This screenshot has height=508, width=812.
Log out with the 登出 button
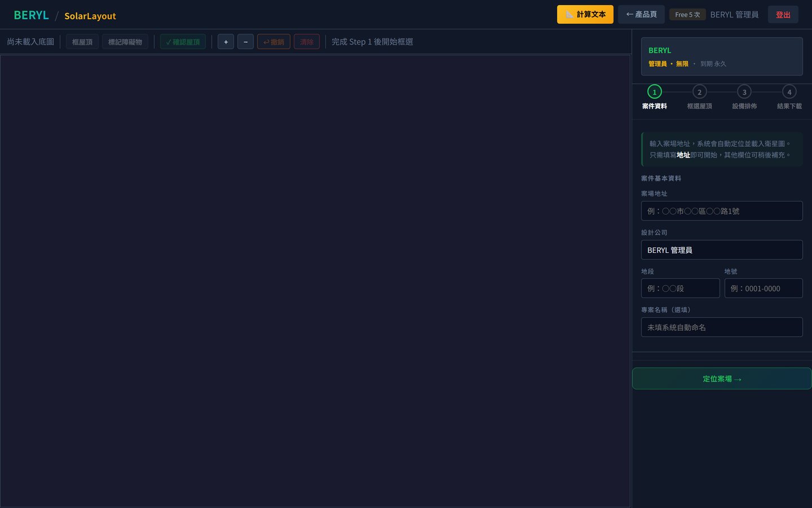783,15
